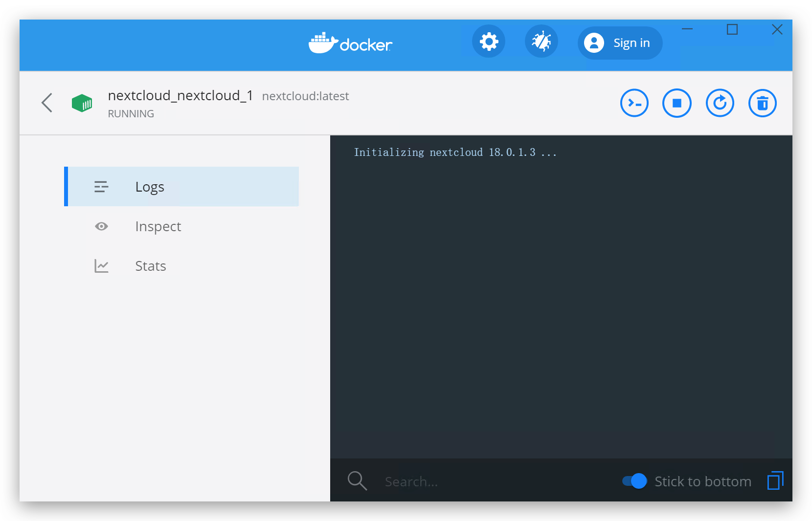Copy logs to clipboard icon
The width and height of the screenshot is (812, 521).
pyautogui.click(x=775, y=480)
